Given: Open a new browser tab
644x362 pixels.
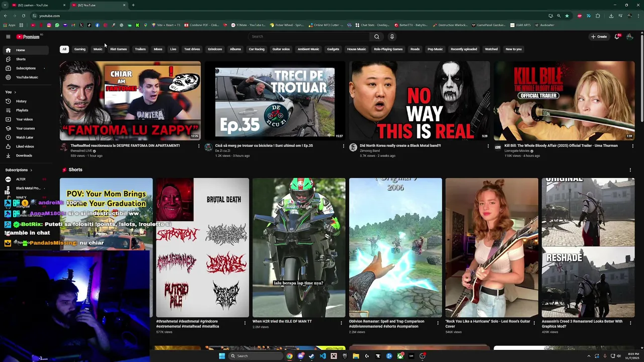Looking at the screenshot, I should pos(133,5).
